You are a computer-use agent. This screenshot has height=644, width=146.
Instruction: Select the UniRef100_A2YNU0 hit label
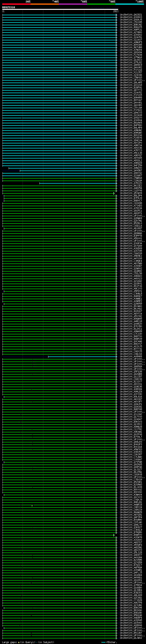coord(131,32)
